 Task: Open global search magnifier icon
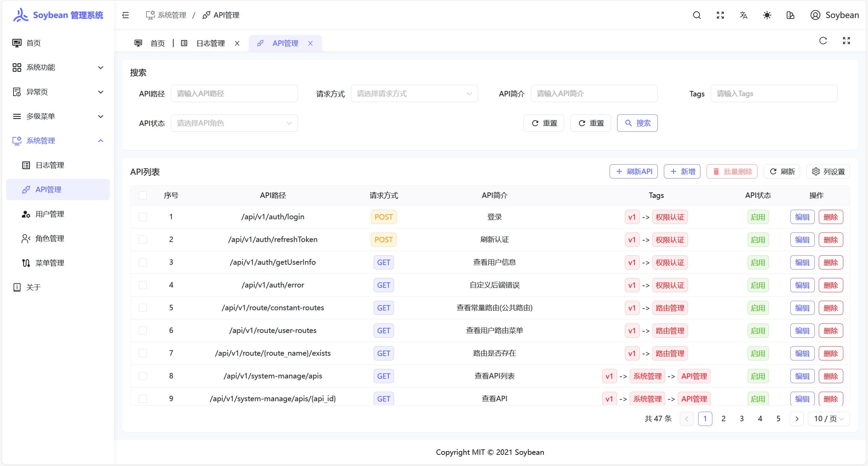(697, 15)
